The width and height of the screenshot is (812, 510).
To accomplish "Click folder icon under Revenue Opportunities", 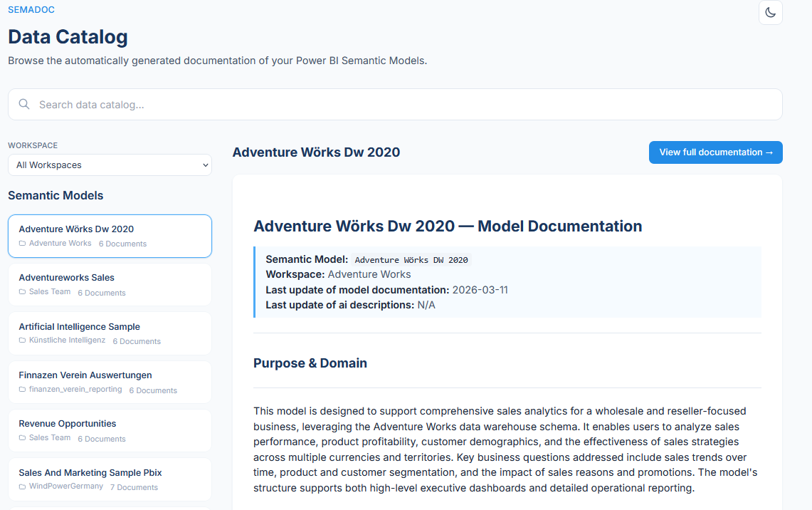I will click(22, 438).
